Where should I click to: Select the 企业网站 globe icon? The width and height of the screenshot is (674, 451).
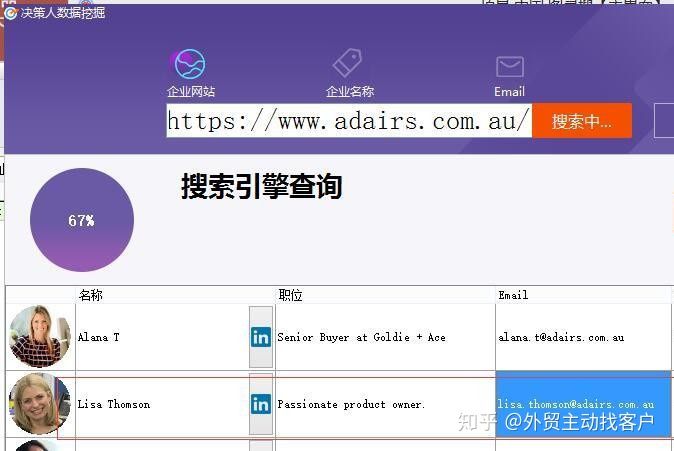click(x=190, y=64)
